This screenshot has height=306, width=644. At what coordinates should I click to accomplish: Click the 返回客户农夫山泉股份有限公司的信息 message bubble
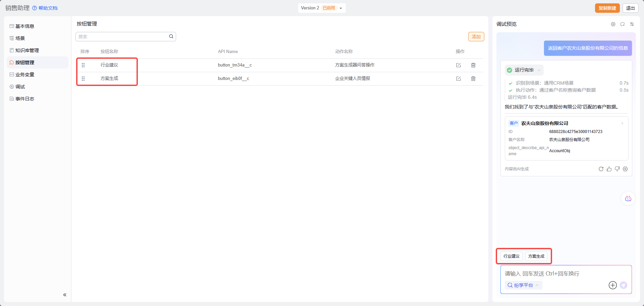tap(588, 48)
